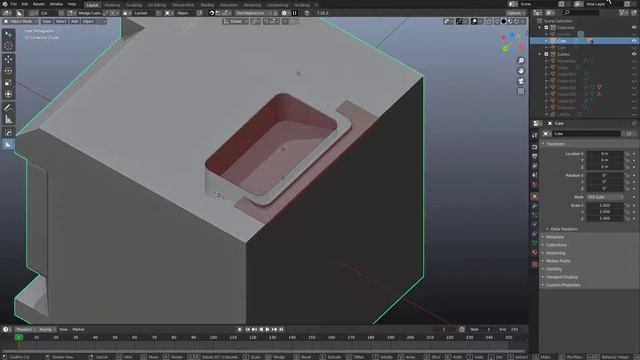Open the Tool properties tab

(x=534, y=135)
